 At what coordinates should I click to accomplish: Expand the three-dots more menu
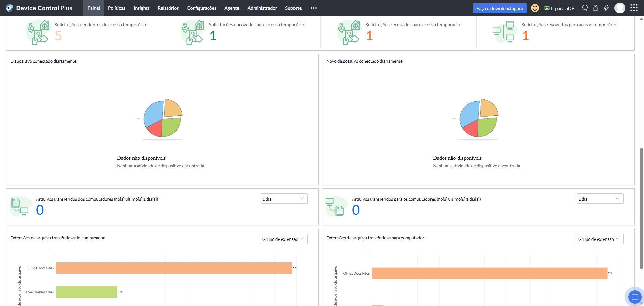tap(313, 8)
